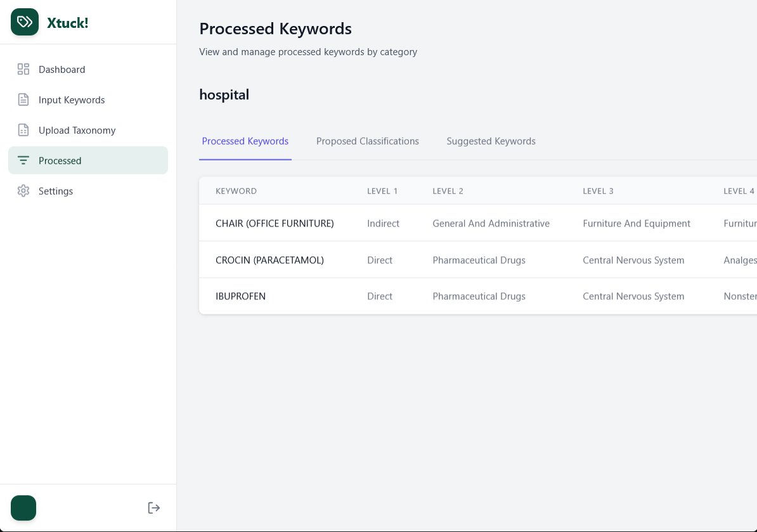Open the Settings gear icon
The image size is (757, 532).
23,191
